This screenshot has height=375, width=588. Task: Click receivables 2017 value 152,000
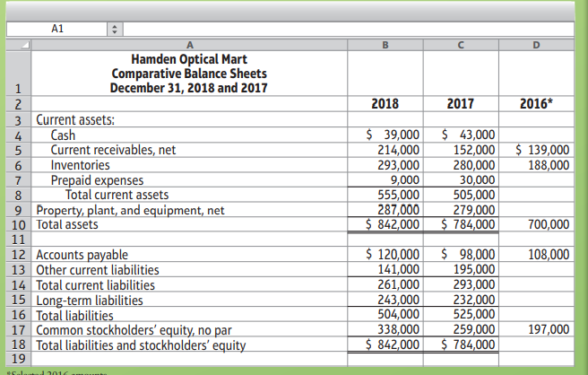coord(461,150)
